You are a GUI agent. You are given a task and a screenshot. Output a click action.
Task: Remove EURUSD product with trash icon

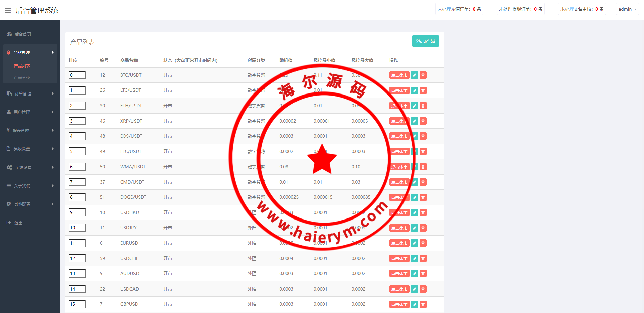423,243
